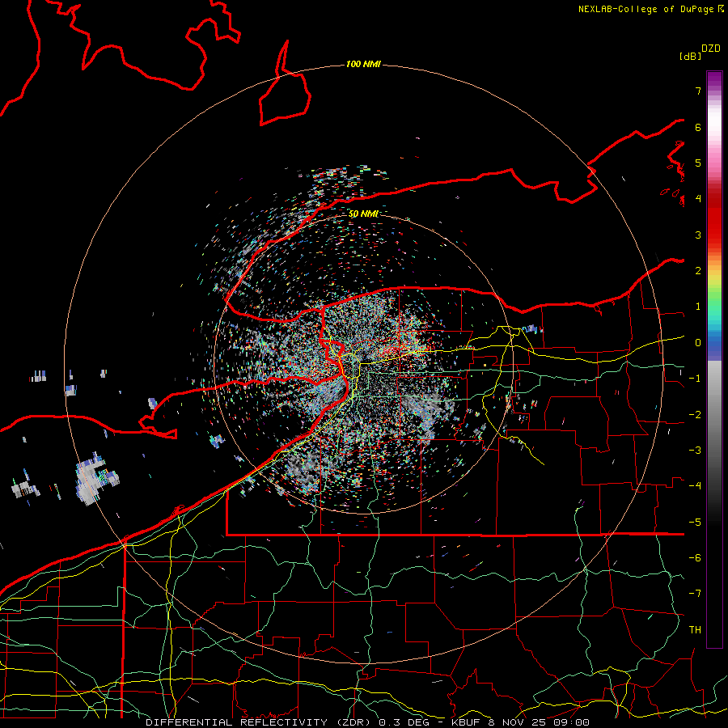Click the -5 value on color scale
Screen dimensions: 728x728
(695, 523)
